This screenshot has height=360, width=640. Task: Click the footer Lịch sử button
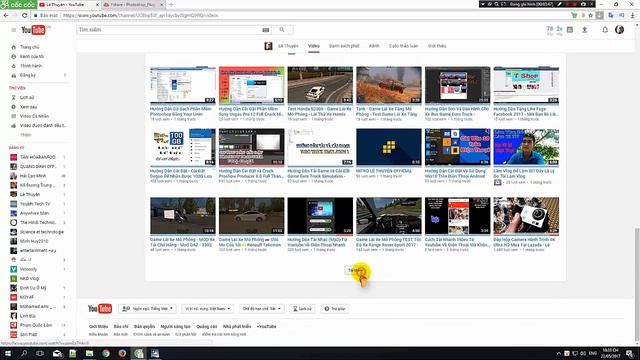[x=302, y=309]
